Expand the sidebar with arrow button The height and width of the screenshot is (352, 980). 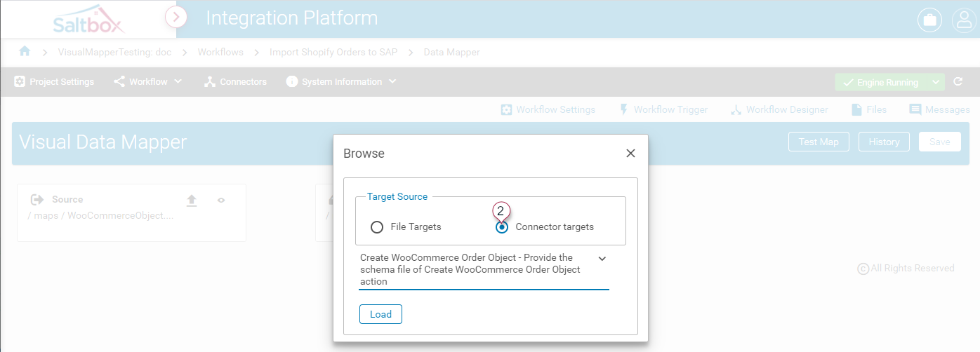176,16
